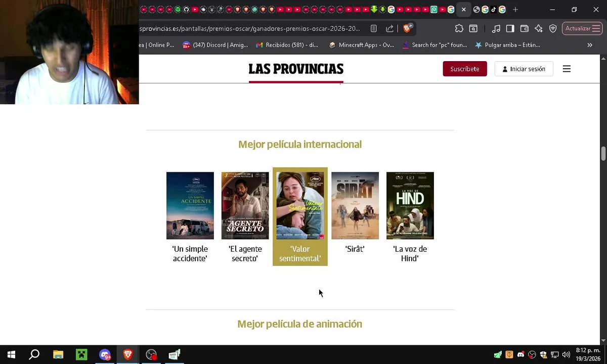
Task: Click the Actualizar update button
Action: (x=582, y=29)
